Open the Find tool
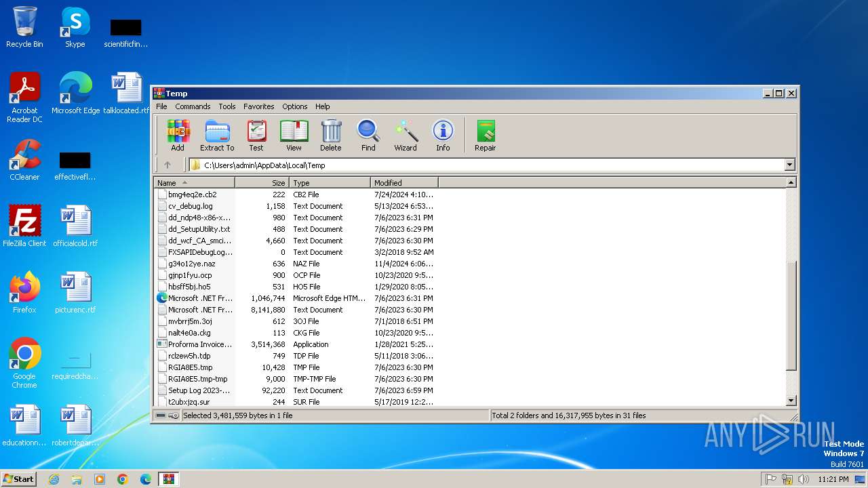 [368, 136]
